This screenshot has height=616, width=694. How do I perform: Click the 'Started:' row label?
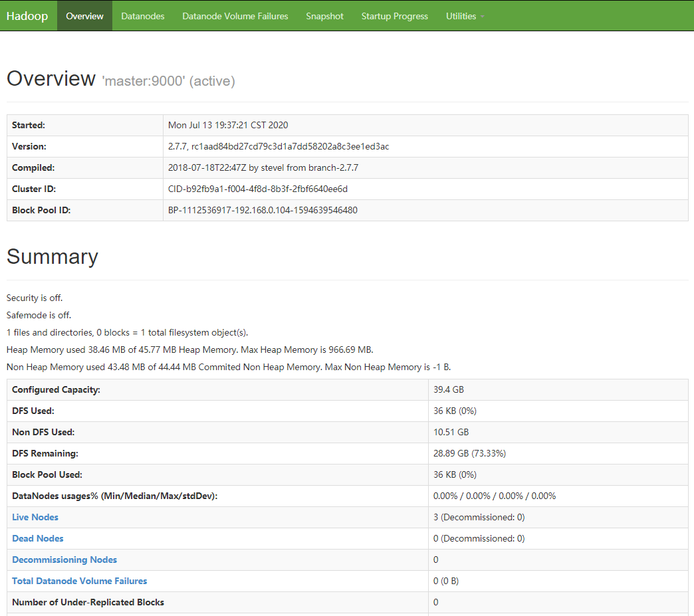[29, 125]
